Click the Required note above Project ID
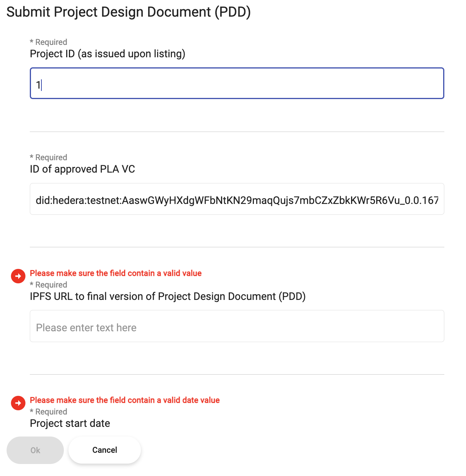 tap(49, 42)
